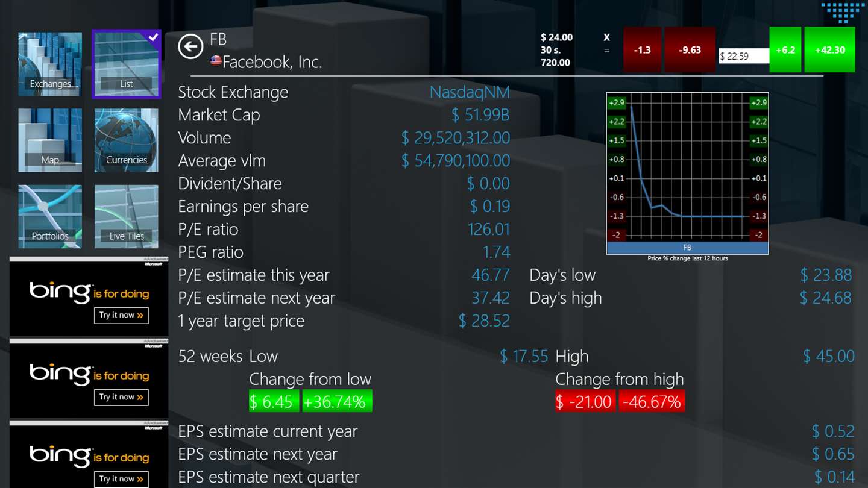
Task: Click the NasdaqNM stock exchange link
Action: (x=470, y=92)
